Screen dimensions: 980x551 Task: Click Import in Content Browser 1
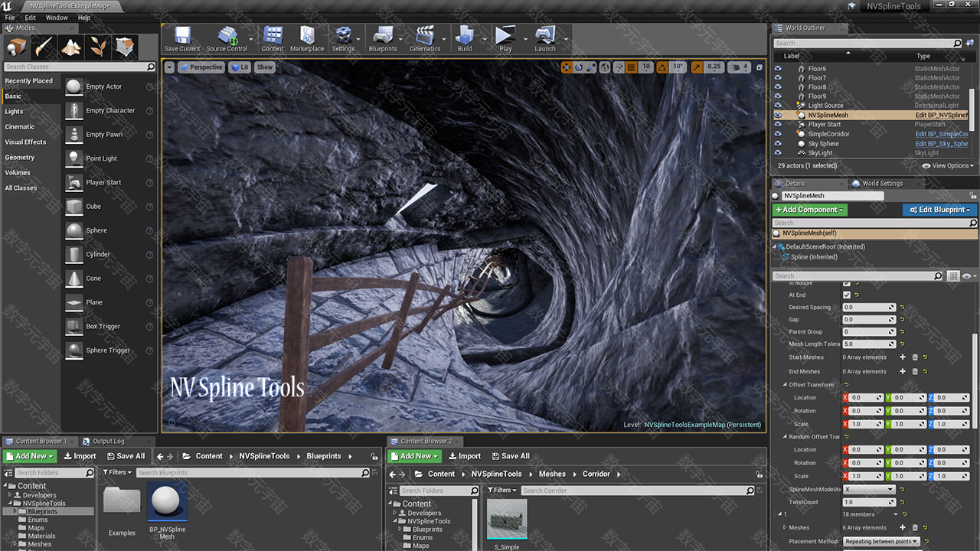79,456
